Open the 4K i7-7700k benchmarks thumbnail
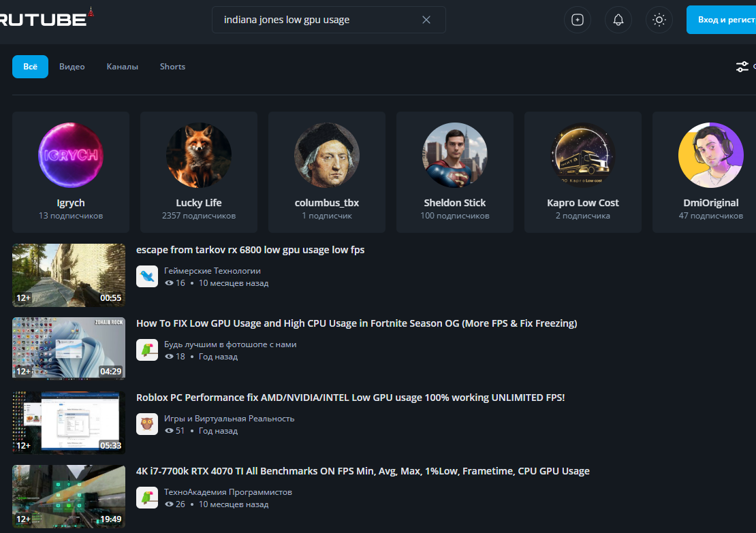 click(x=69, y=496)
